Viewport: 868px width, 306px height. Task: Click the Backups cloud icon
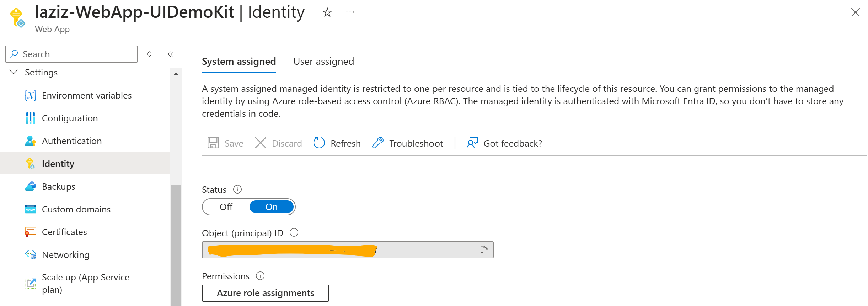click(31, 186)
